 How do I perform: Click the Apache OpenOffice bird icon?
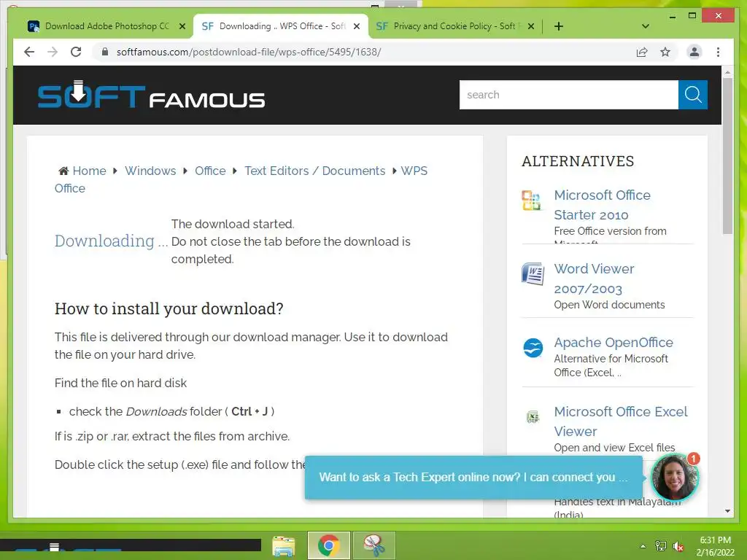[533, 348]
